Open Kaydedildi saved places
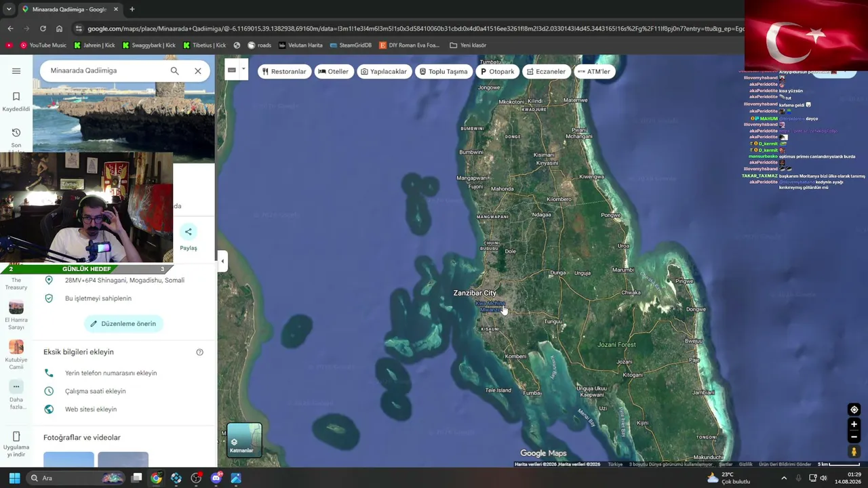The height and width of the screenshot is (488, 868). pos(16,102)
